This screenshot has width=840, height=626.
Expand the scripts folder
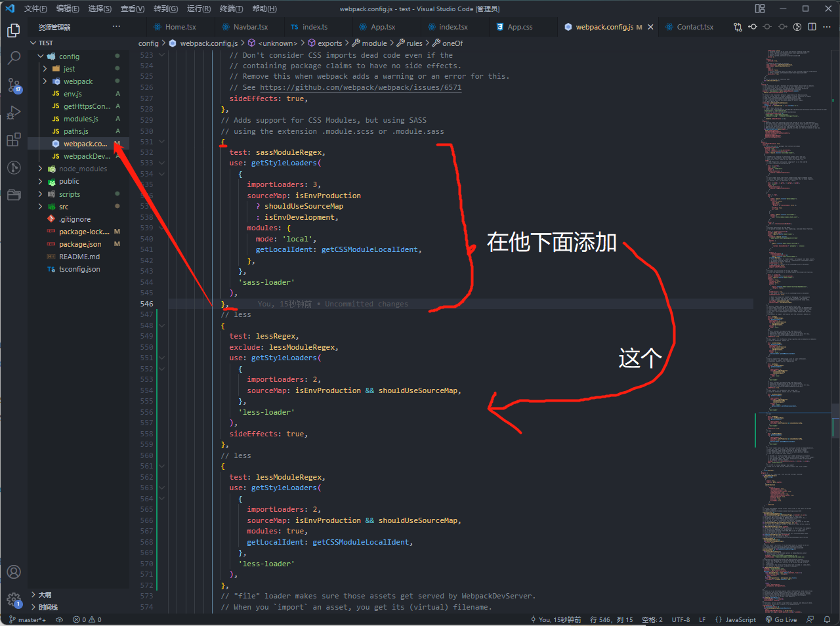(x=41, y=194)
